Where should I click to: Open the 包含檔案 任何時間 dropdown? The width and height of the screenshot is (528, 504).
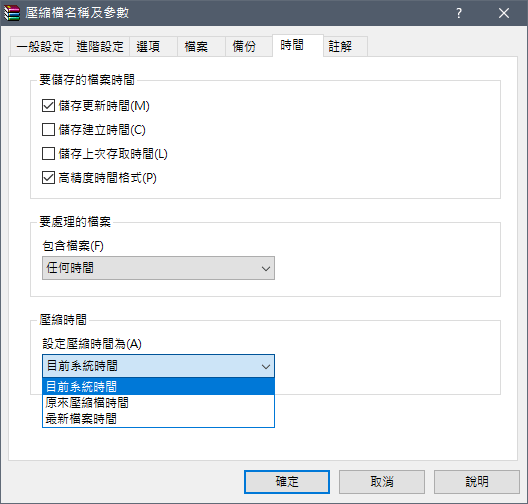158,268
